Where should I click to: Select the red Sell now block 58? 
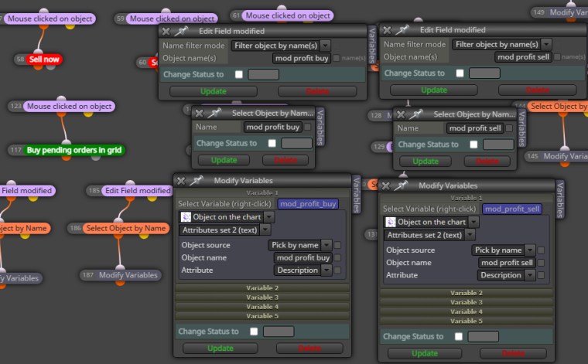(x=44, y=60)
